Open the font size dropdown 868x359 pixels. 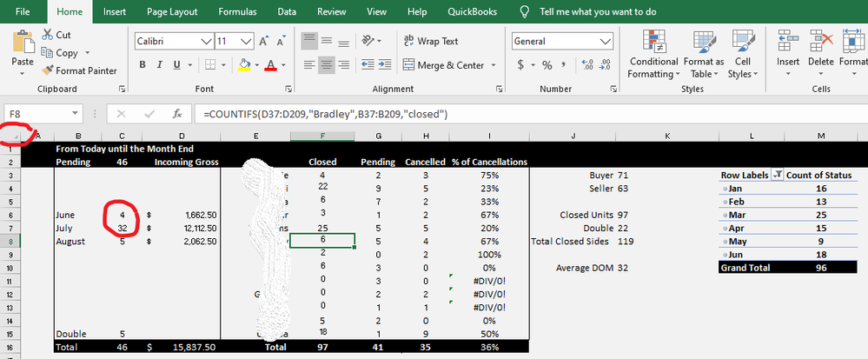click(x=247, y=42)
